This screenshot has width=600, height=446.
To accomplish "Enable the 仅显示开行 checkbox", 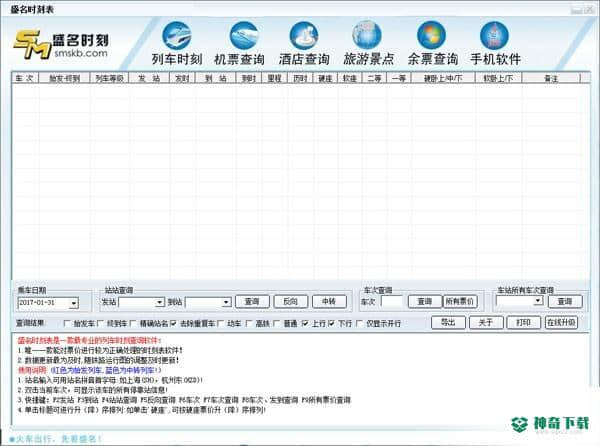I will point(359,324).
